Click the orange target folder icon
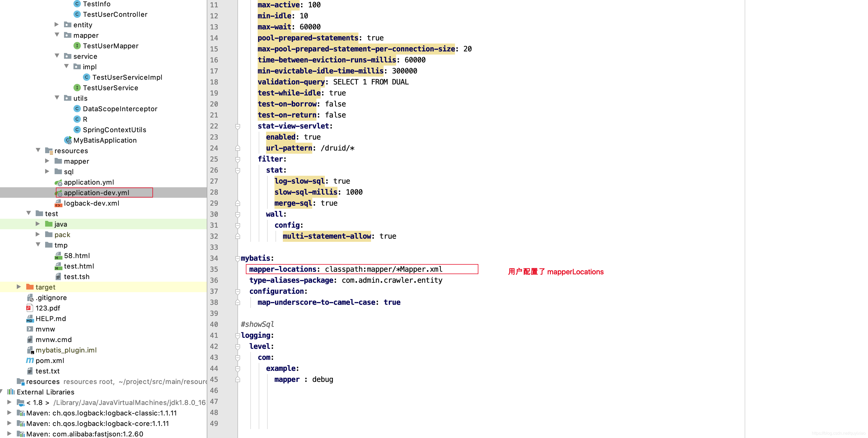The width and height of the screenshot is (868, 438). tap(30, 287)
